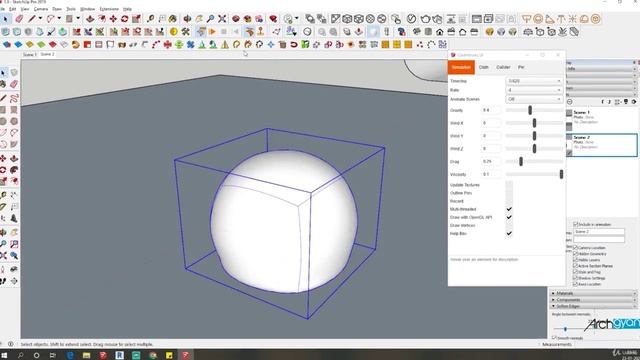Click the yellow coin icon in second toolbar
640x360 pixels.
point(174,31)
